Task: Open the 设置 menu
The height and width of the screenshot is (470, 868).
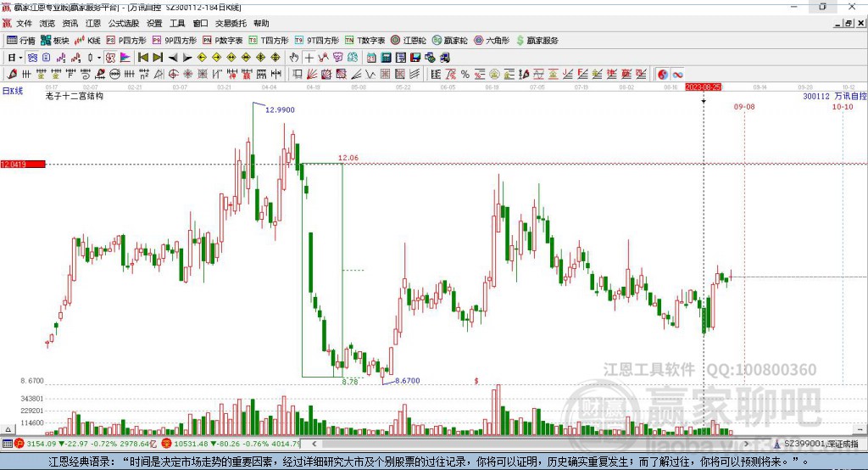Action: [154, 23]
